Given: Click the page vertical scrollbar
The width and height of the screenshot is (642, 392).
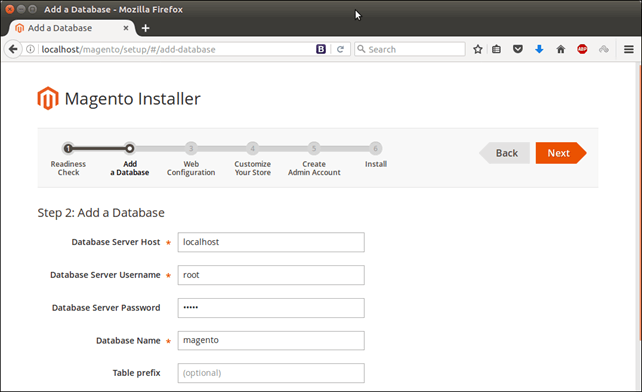Looking at the screenshot, I should click(x=639, y=202).
